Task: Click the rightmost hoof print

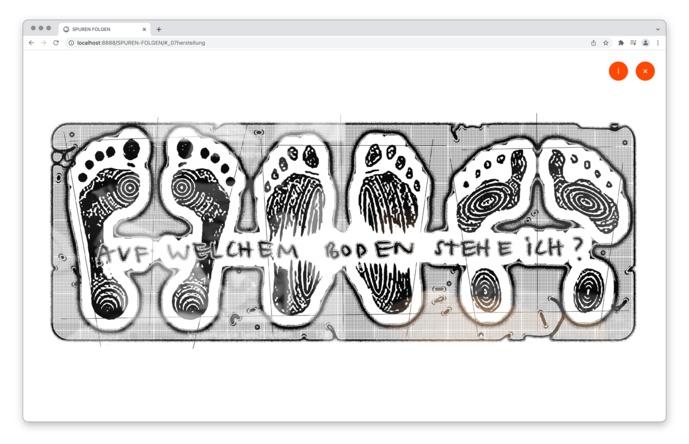Action: pos(586,228)
